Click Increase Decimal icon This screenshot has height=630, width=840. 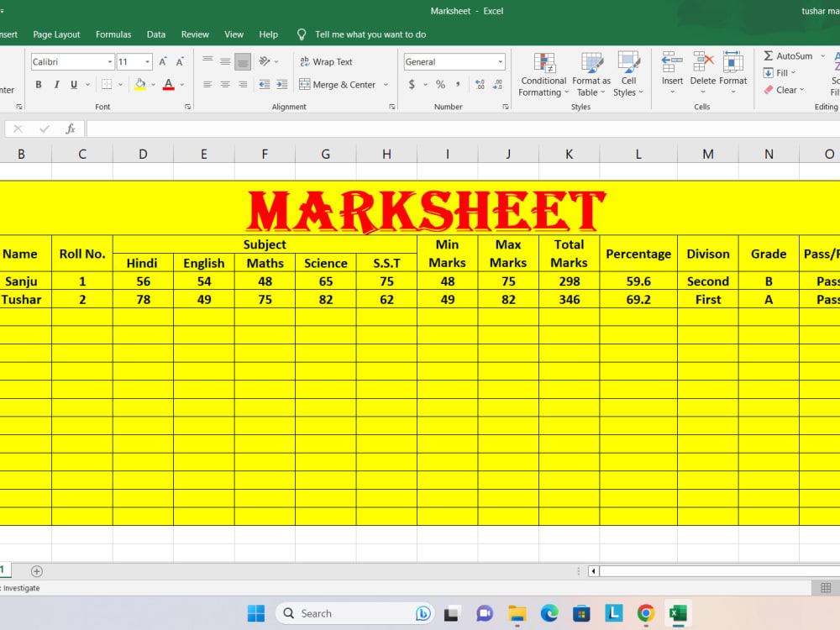(480, 84)
